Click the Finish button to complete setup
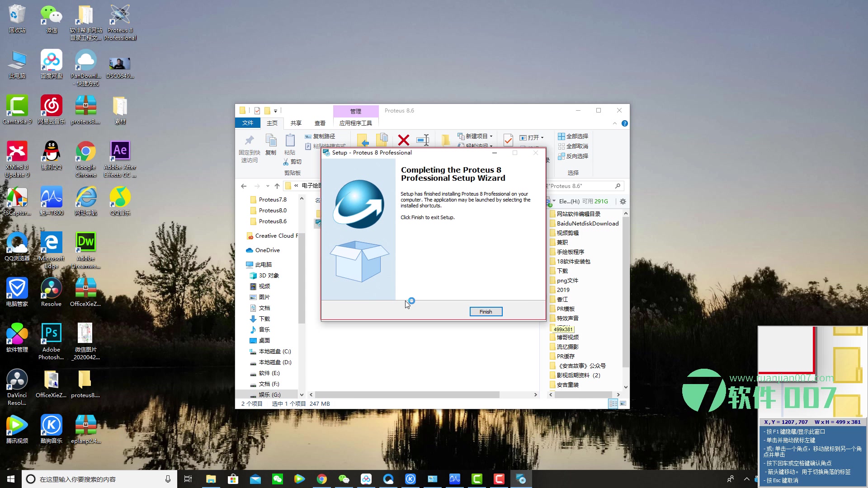Viewport: 868px width, 488px height. (x=485, y=311)
